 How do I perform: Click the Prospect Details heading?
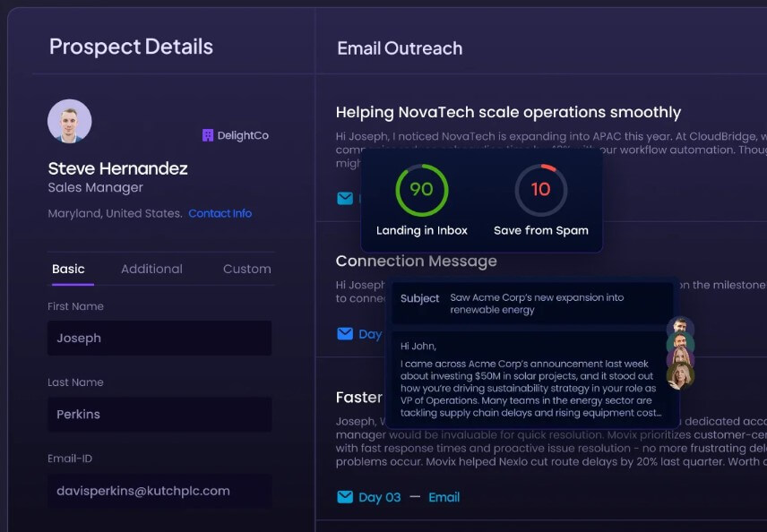point(131,47)
